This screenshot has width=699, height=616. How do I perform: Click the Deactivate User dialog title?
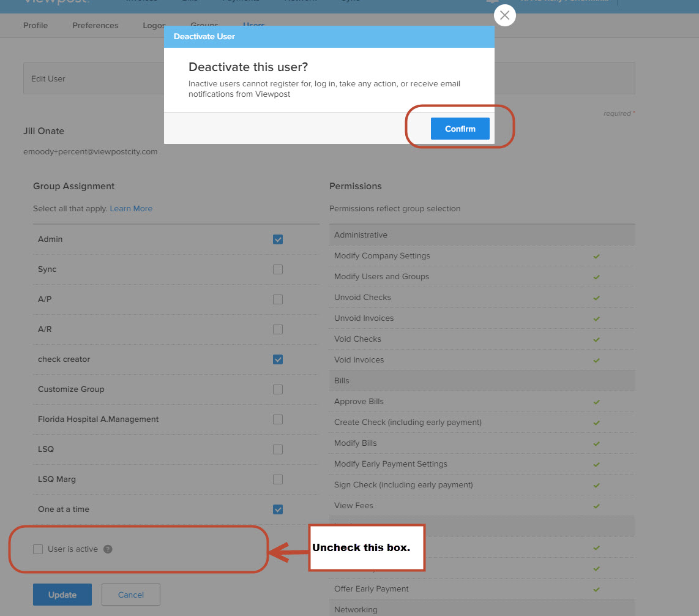pos(204,37)
